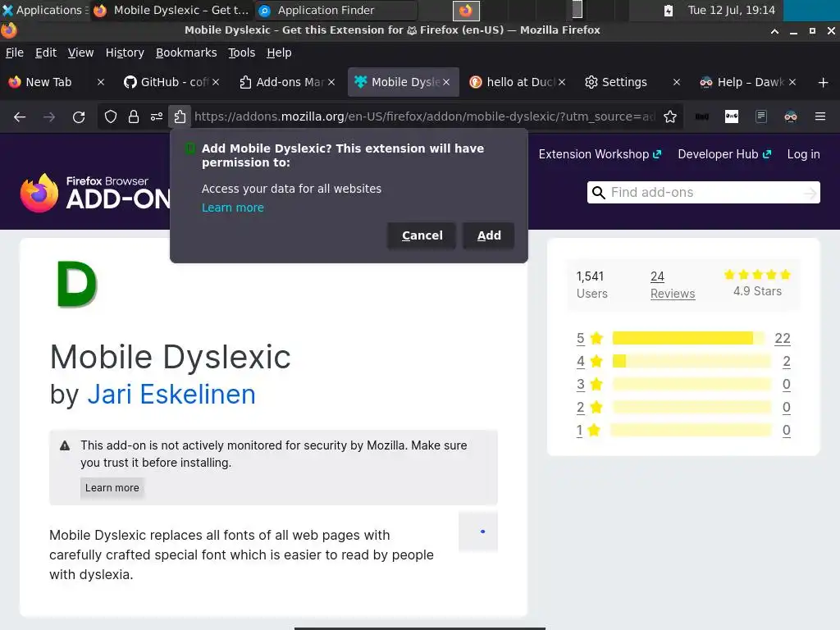840x630 pixels.
Task: Switch to the Settings tab
Action: [624, 82]
